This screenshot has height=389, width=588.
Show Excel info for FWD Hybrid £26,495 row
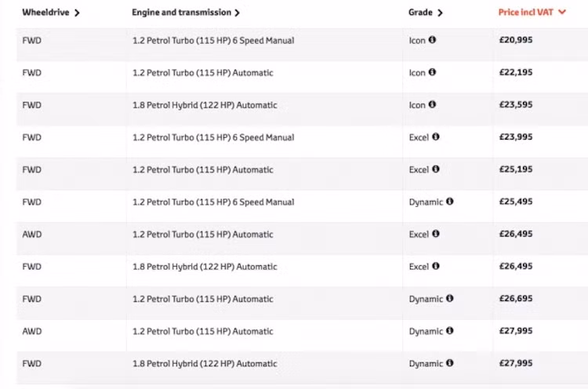point(436,266)
